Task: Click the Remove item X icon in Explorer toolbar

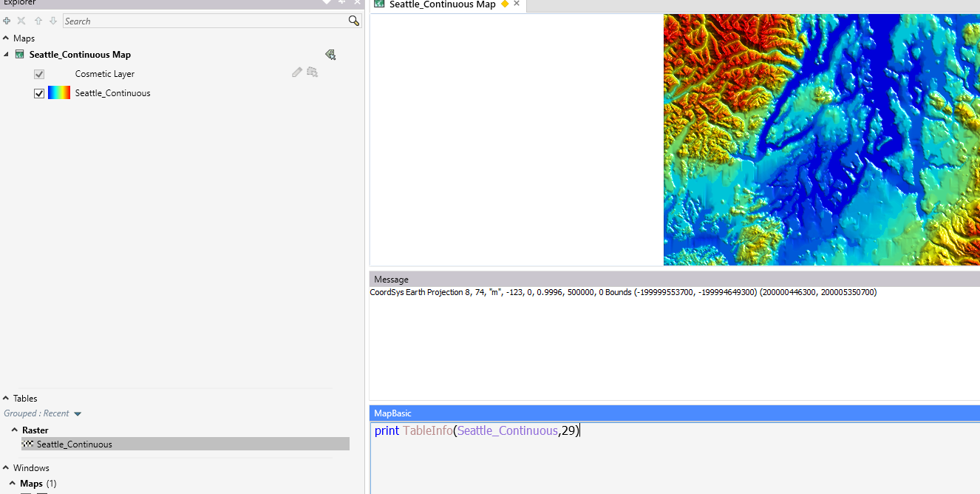Action: [21, 21]
